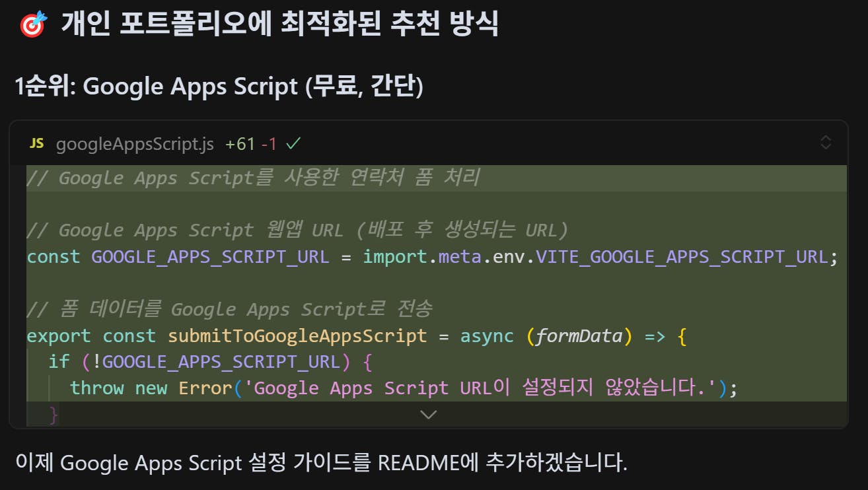868x490 pixels.
Task: Click "throw new Error" in the code
Action: [151, 388]
